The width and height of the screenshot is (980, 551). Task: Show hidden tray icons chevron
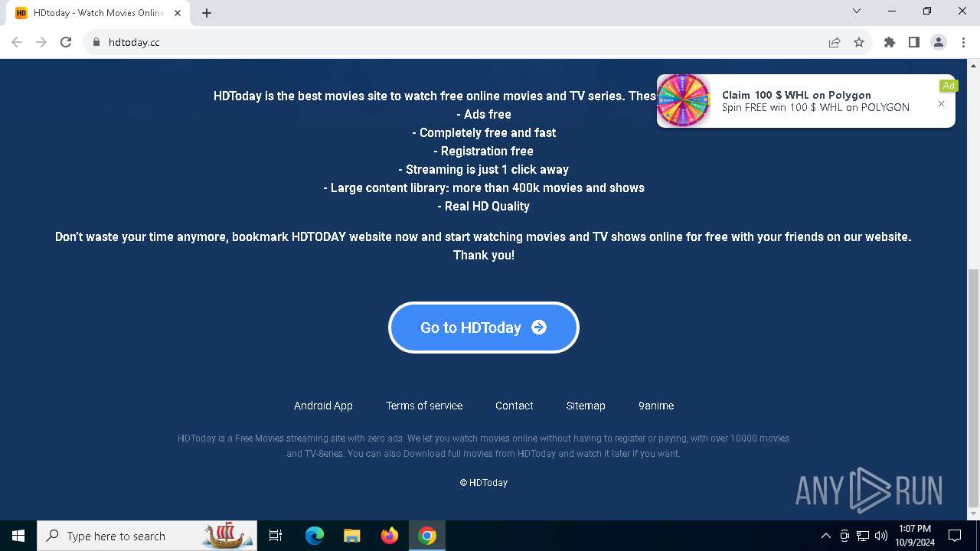coord(826,536)
